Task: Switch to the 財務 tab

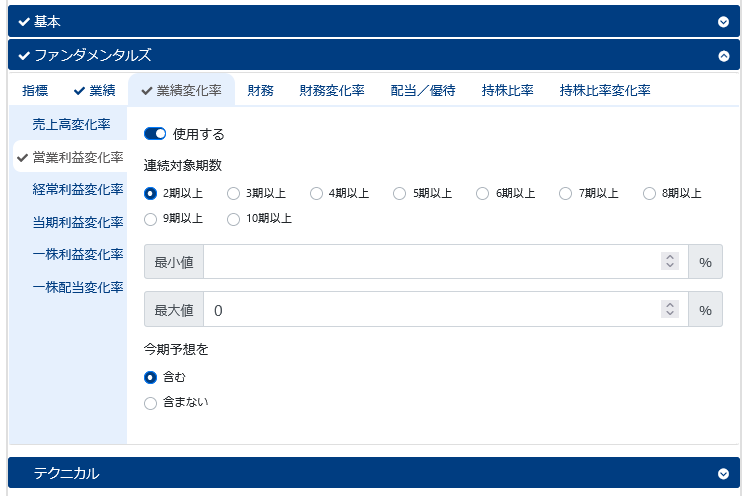Action: (260, 90)
